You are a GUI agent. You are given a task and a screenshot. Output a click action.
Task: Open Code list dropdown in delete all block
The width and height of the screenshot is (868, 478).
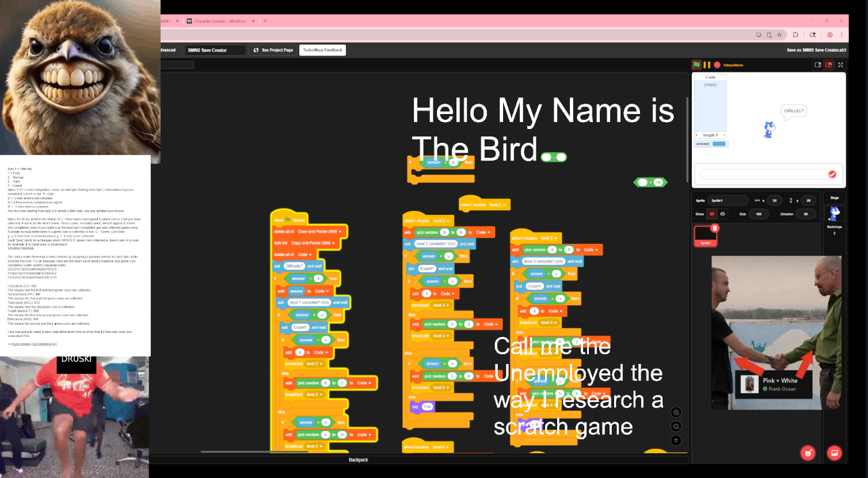(x=311, y=255)
